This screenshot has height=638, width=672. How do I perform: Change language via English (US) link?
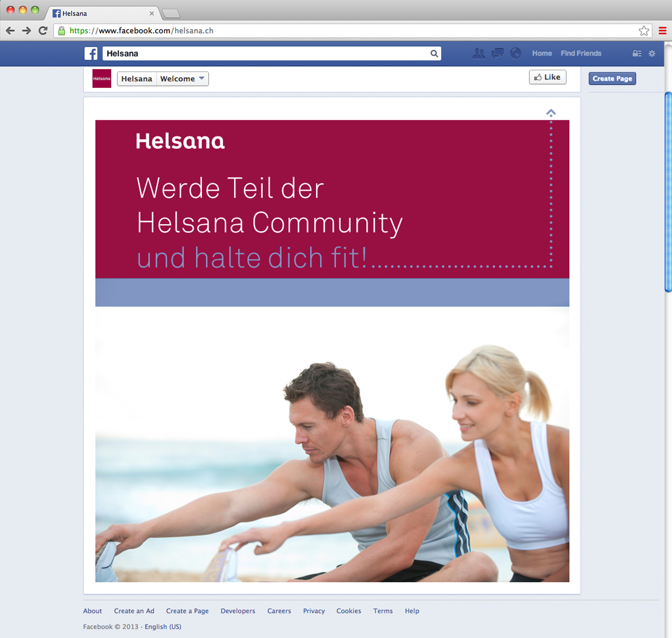point(163,627)
